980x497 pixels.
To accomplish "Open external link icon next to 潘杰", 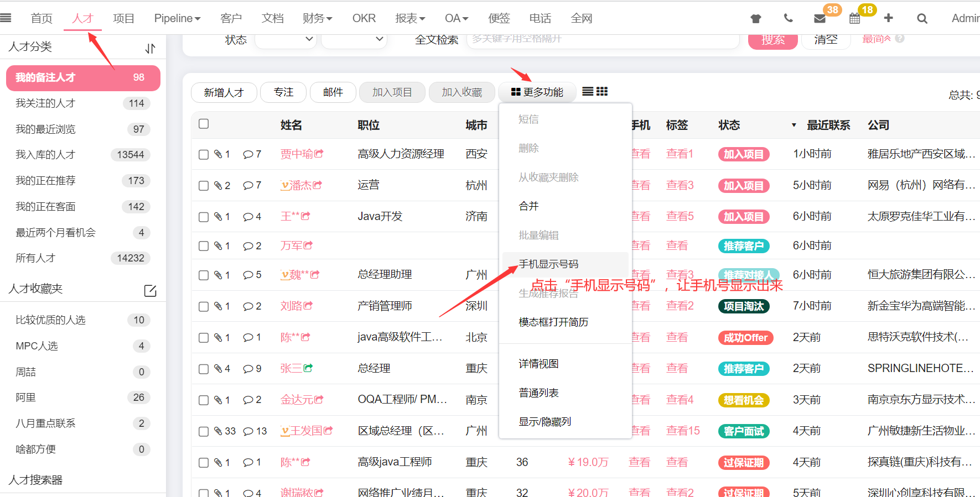I will coord(317,185).
